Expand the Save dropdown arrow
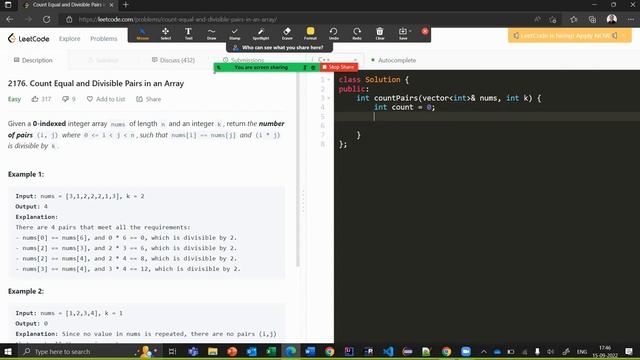640x360 pixels. tap(410, 31)
